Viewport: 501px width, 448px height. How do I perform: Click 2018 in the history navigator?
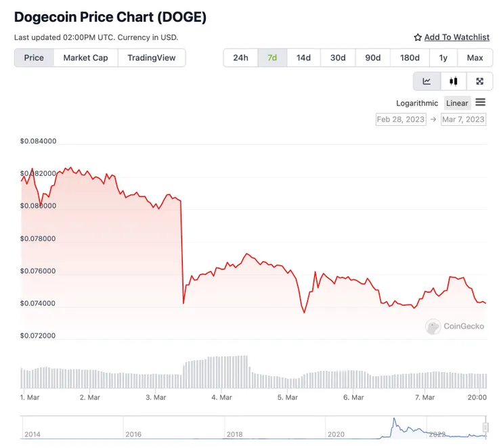pyautogui.click(x=234, y=434)
